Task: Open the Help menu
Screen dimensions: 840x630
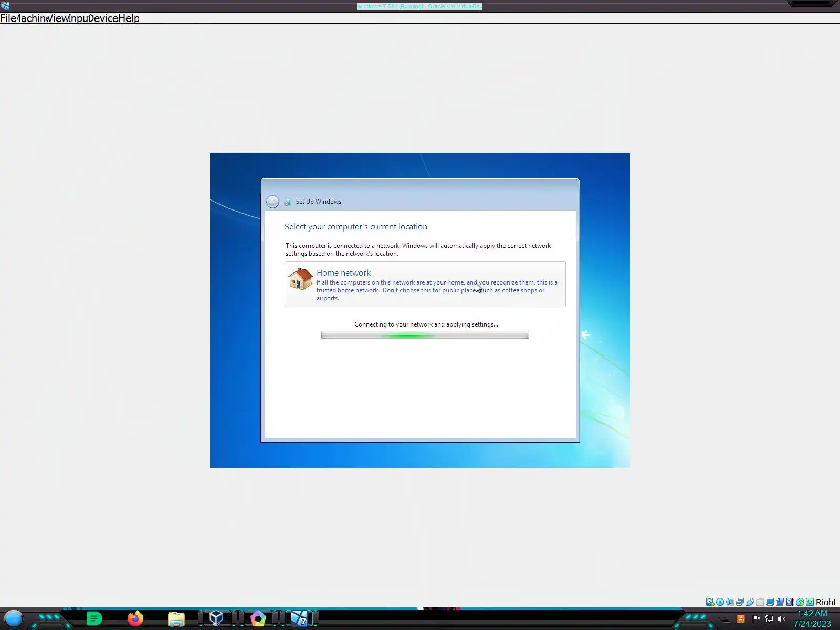Action: pyautogui.click(x=129, y=18)
